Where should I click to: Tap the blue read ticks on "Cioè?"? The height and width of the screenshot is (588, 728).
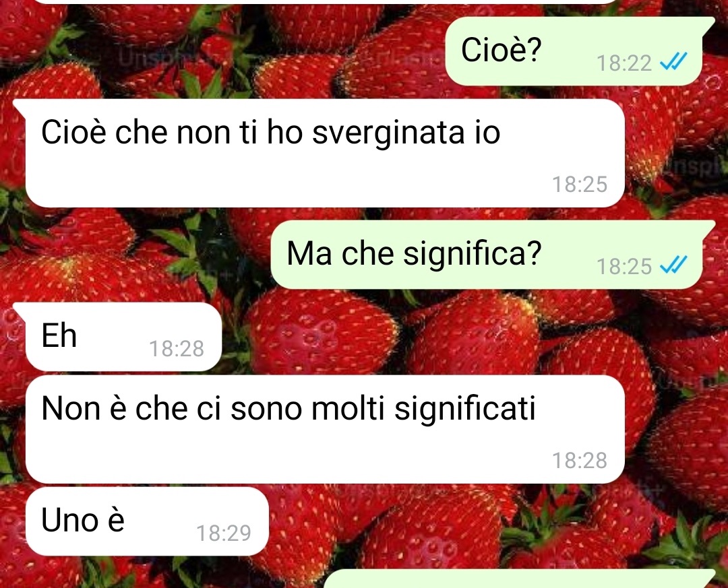click(673, 61)
